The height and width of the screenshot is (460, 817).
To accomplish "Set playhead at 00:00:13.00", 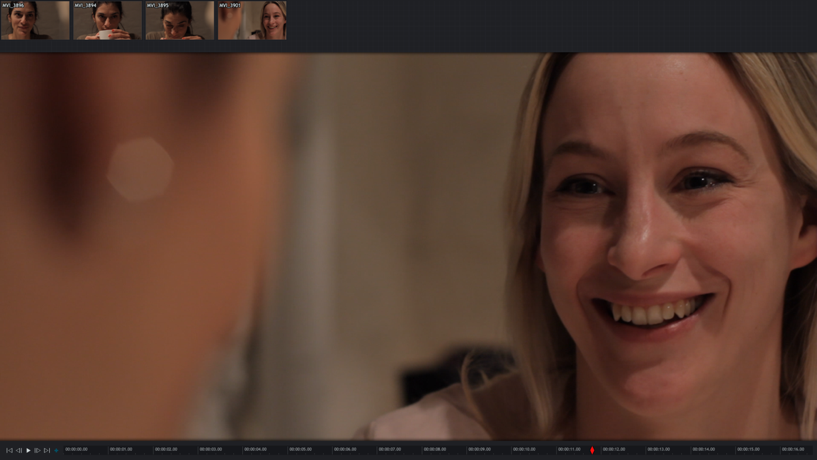I will [659, 450].
